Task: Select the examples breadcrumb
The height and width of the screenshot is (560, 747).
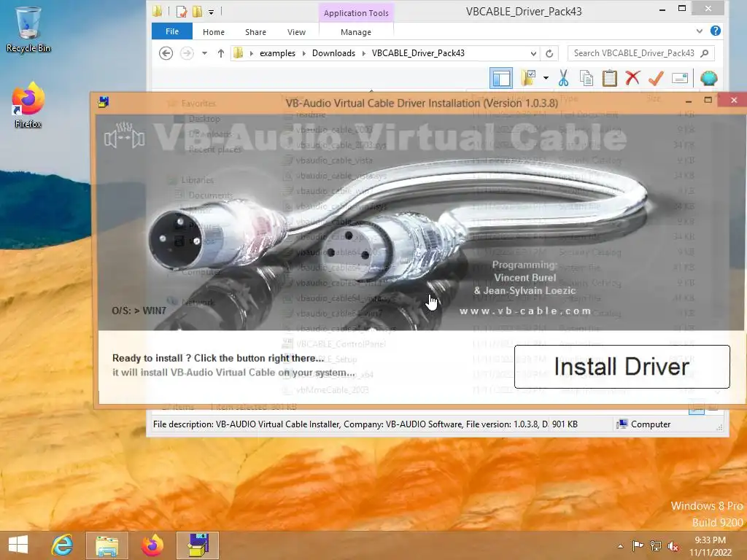Action: click(277, 52)
